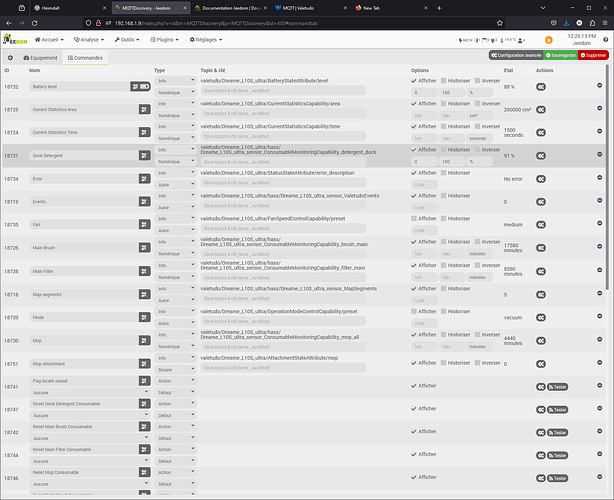Remove the Dock Detergent command with minus icon
This screenshot has width=614, height=500.
[600, 155]
